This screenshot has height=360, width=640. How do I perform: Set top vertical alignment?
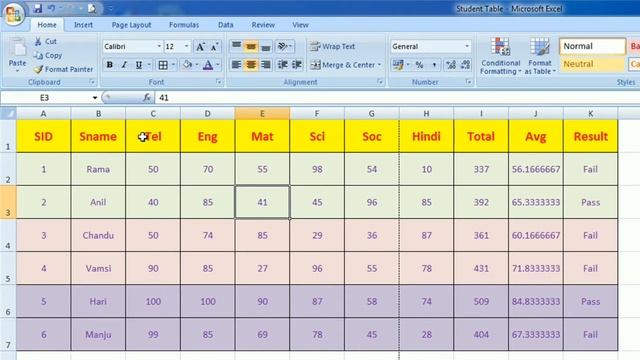(x=236, y=47)
